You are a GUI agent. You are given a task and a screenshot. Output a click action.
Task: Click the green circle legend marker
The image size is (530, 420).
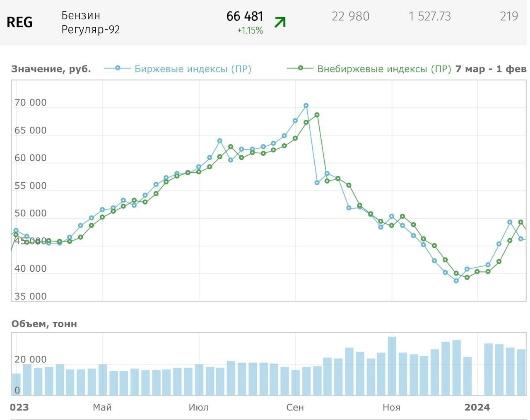301,68
